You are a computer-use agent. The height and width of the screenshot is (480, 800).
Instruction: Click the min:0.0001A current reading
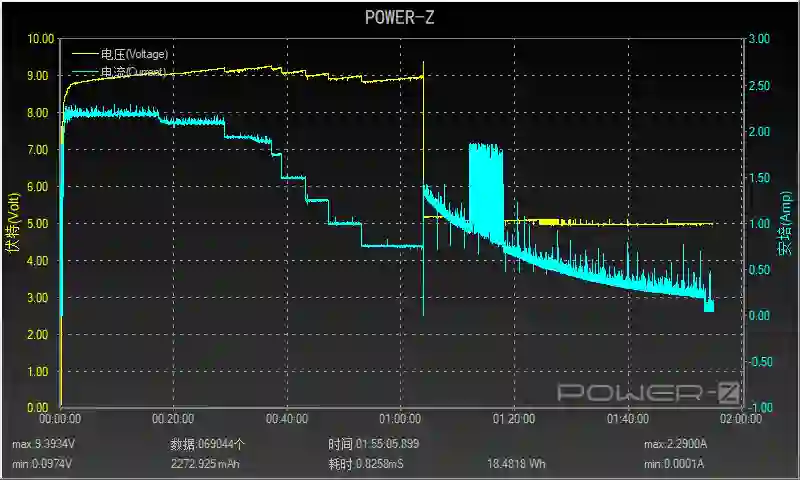pos(674,464)
